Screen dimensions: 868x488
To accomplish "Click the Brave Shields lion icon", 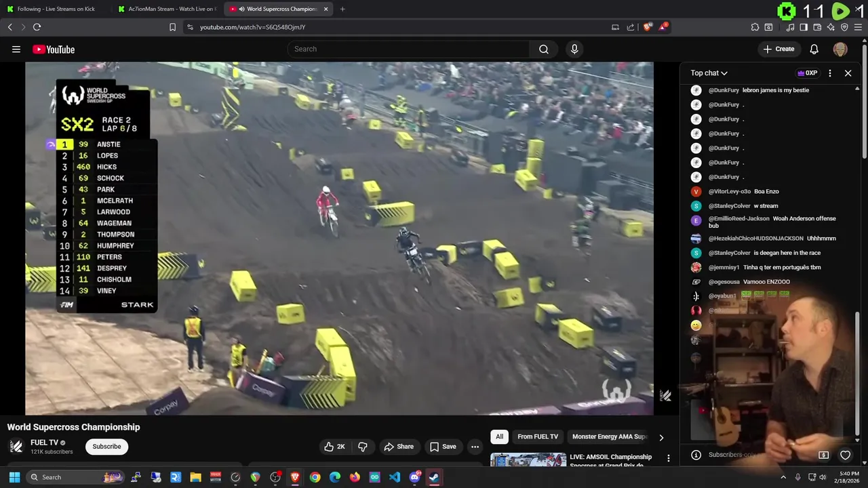I will click(x=648, y=27).
